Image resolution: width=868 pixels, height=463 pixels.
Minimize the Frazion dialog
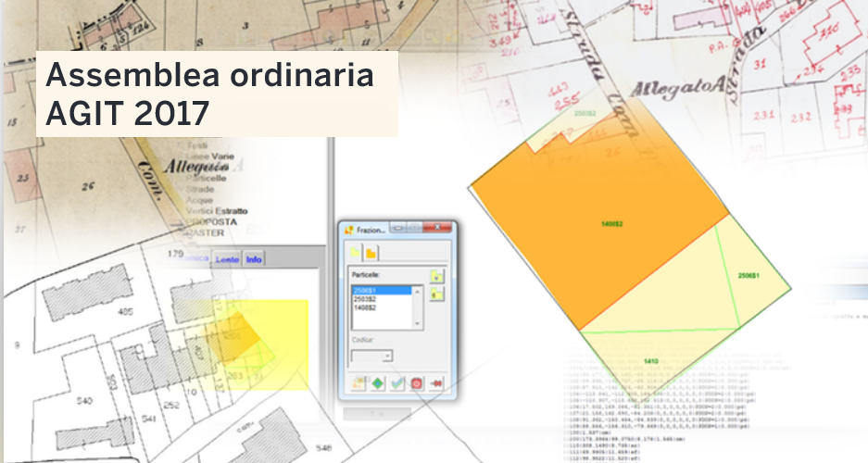(x=398, y=228)
